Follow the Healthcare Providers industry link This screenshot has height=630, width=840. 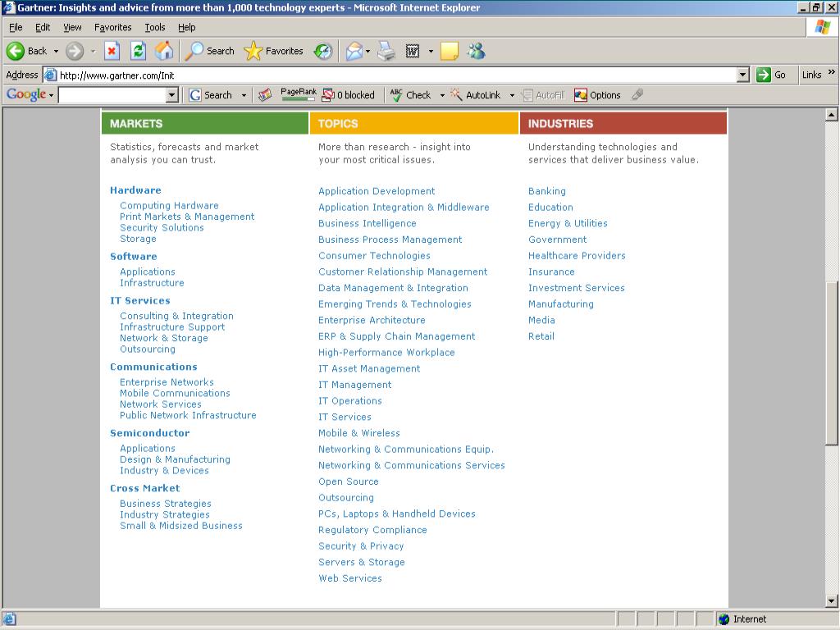[x=577, y=256]
